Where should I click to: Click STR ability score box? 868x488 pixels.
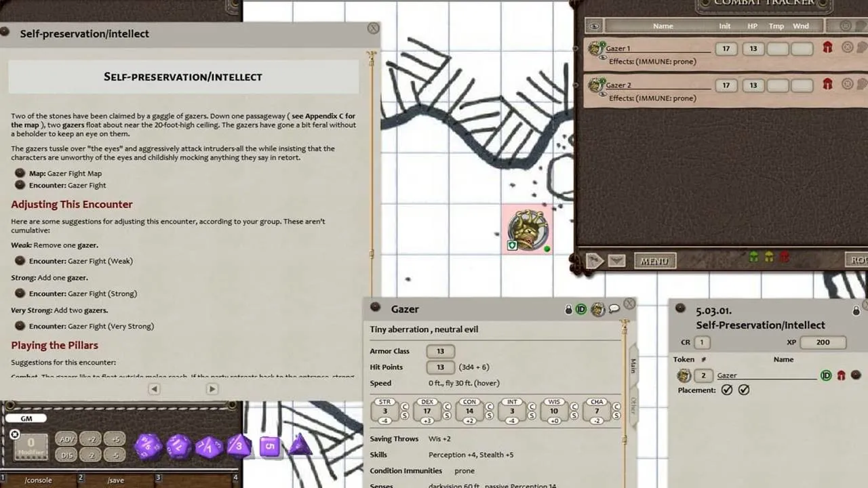pyautogui.click(x=384, y=411)
